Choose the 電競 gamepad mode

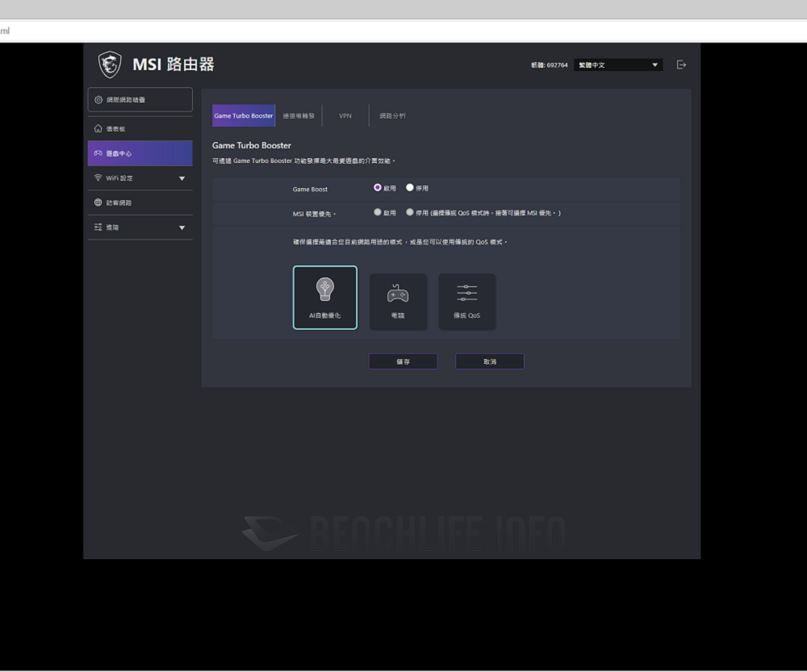[398, 301]
